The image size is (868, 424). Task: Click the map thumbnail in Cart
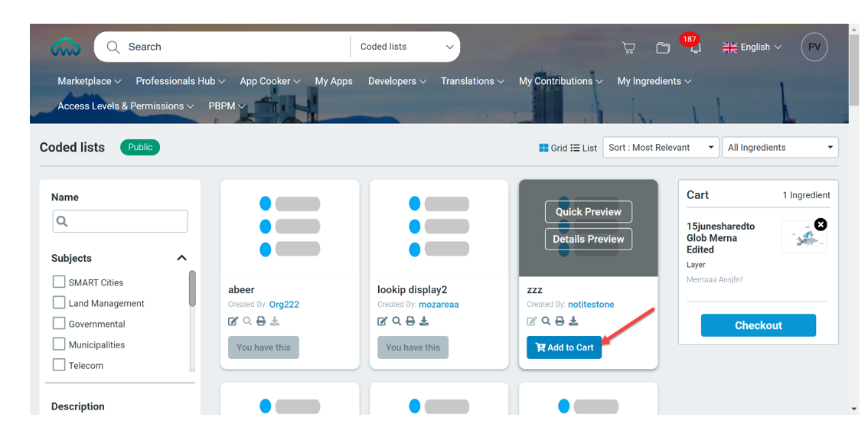coord(804,237)
